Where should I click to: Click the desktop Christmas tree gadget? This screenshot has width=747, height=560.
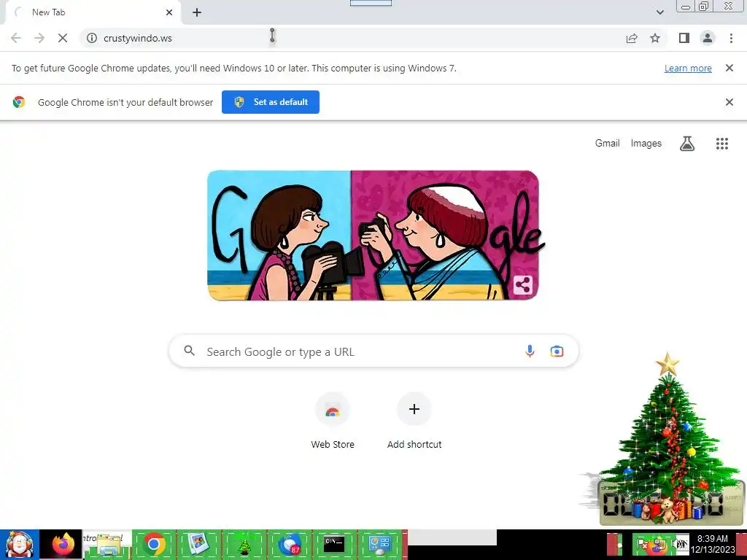click(x=670, y=438)
